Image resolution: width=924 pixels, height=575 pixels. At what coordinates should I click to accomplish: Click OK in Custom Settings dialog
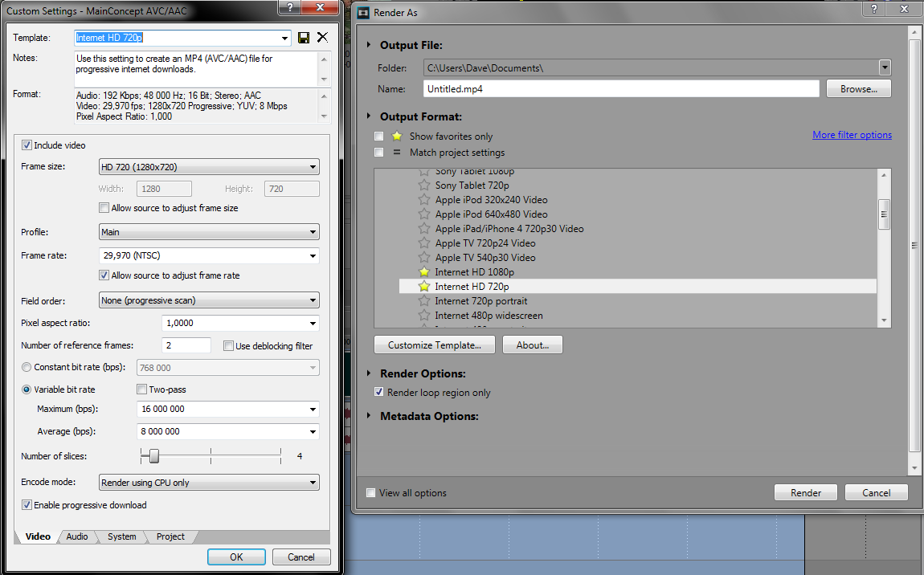pos(236,557)
